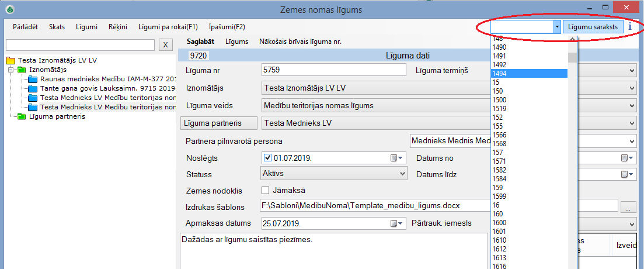
Task: Select 1610 in the dropdown list
Action: coord(530,240)
